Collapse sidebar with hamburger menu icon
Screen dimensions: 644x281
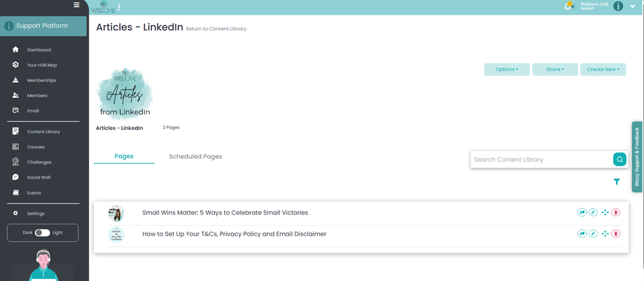(76, 5)
